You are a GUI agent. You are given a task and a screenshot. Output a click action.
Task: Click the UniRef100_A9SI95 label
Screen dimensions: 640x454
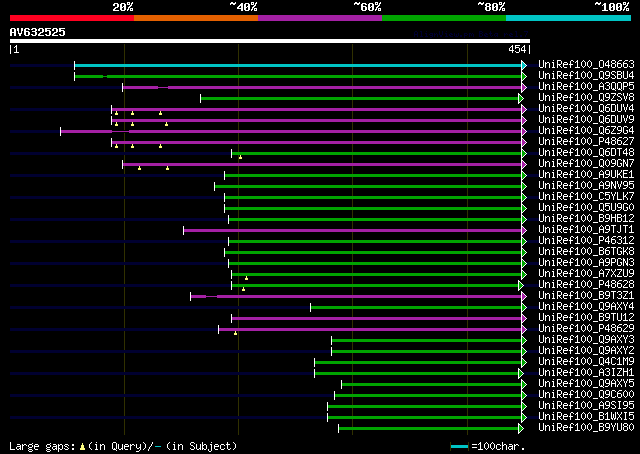[x=586, y=406]
